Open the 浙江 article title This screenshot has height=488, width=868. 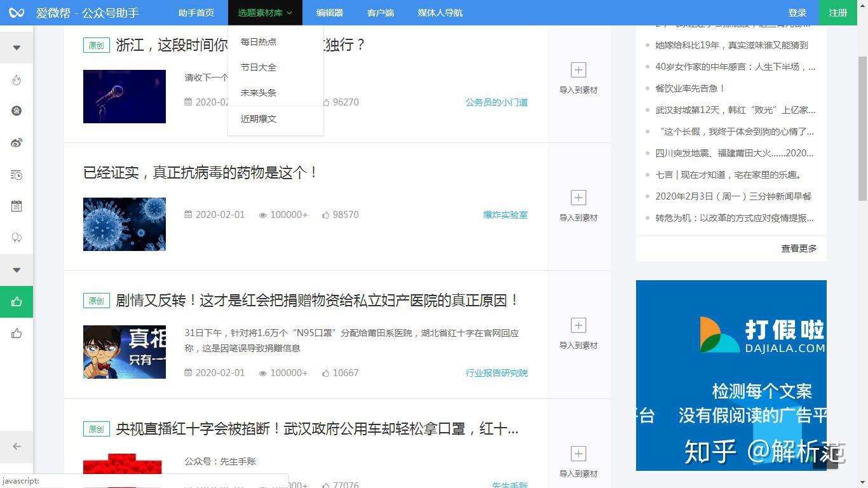pos(241,45)
